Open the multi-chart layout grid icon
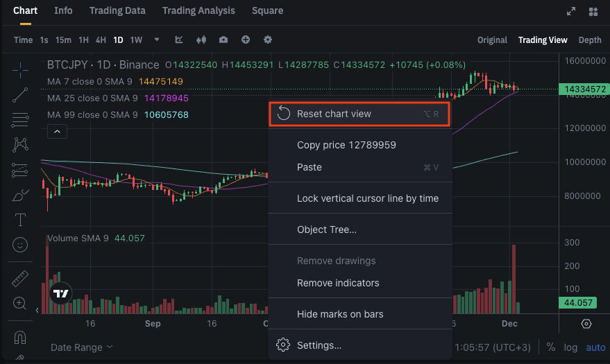Viewport: 610px width, 364px height. [x=593, y=12]
